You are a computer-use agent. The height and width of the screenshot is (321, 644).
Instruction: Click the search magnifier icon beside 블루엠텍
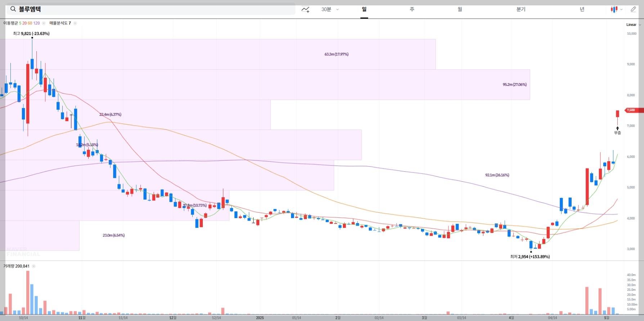point(13,9)
